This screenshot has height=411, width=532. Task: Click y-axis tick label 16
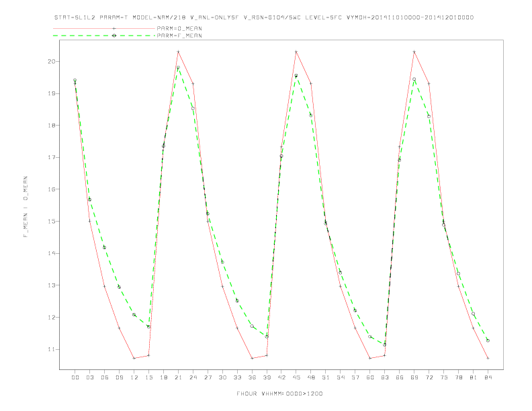tap(52, 189)
